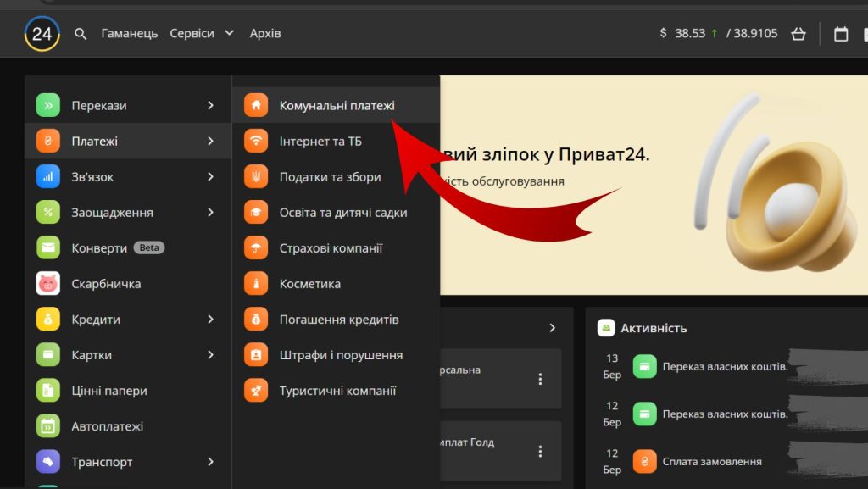Viewport: 868px width, 489px height.
Task: Click Освіта та дитячі садки link
Action: point(342,213)
